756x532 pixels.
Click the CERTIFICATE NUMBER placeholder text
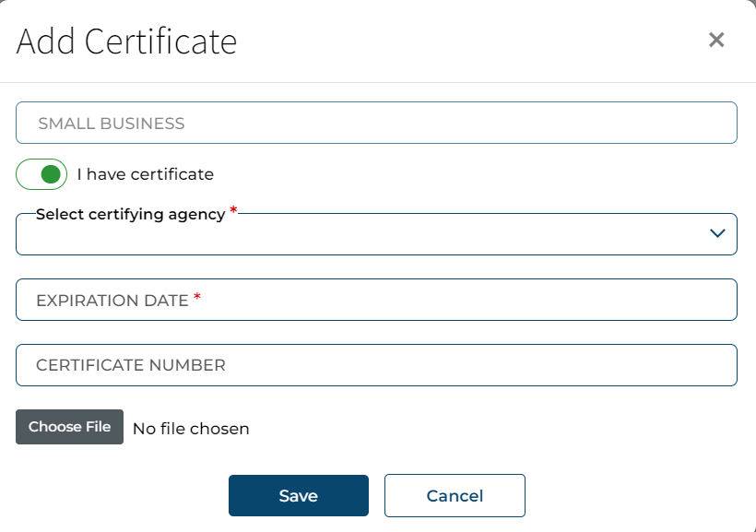point(130,365)
